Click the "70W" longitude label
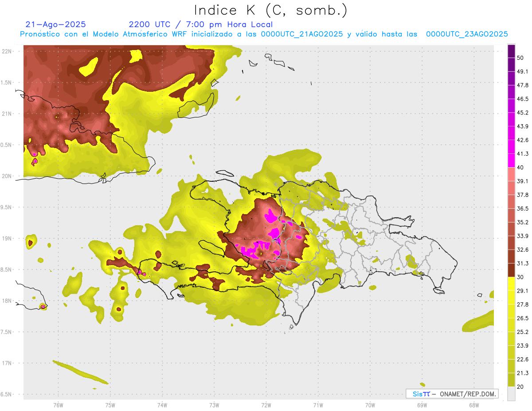 (370, 405)
